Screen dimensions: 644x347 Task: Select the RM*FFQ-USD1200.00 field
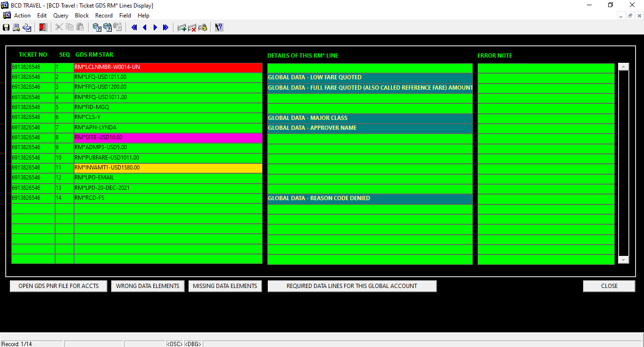tap(168, 87)
